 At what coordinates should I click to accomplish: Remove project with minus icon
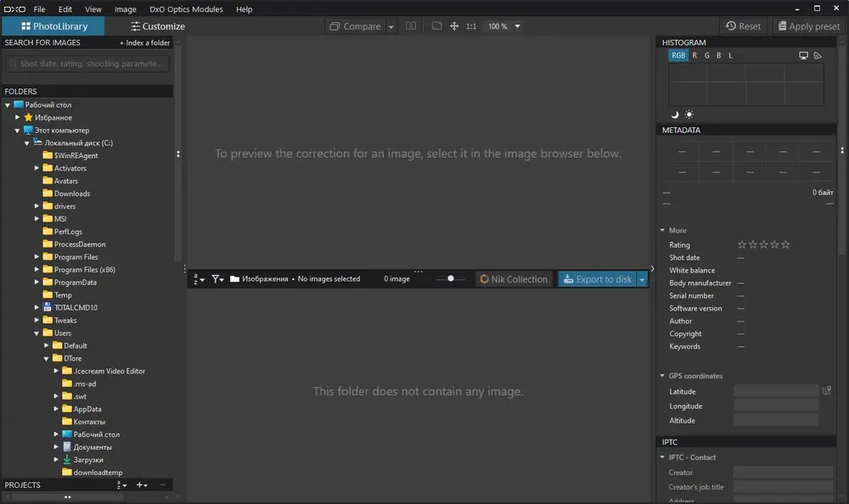pyautogui.click(x=162, y=485)
